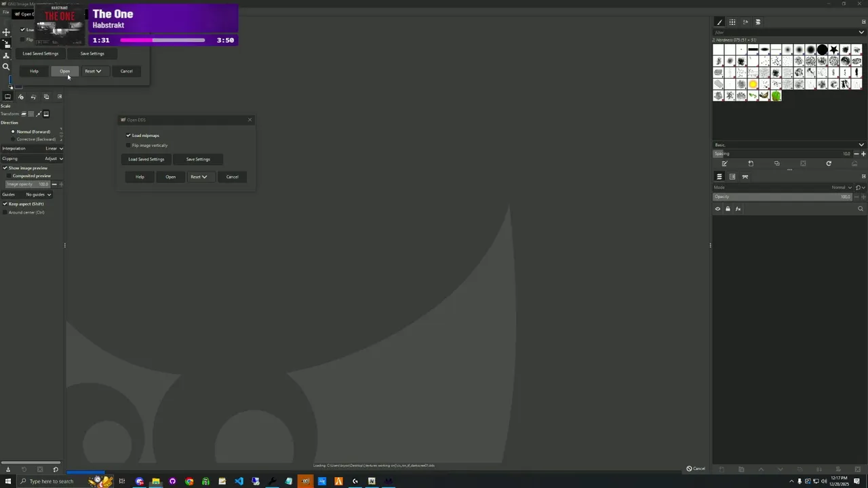Set Transform target to image

click(46, 114)
